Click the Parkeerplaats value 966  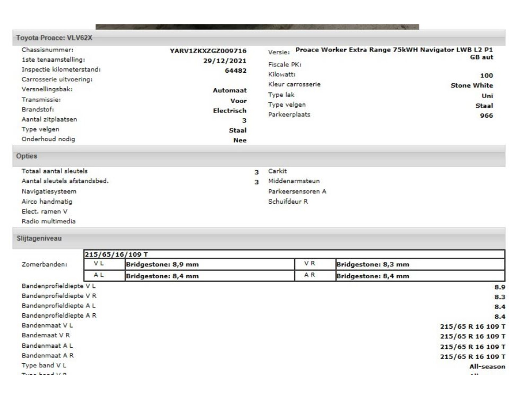pos(487,116)
